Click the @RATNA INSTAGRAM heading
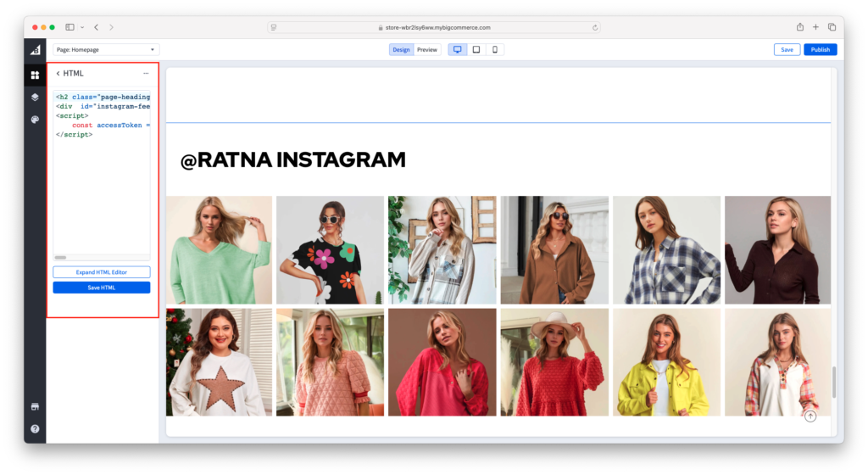868x475 pixels. (292, 160)
